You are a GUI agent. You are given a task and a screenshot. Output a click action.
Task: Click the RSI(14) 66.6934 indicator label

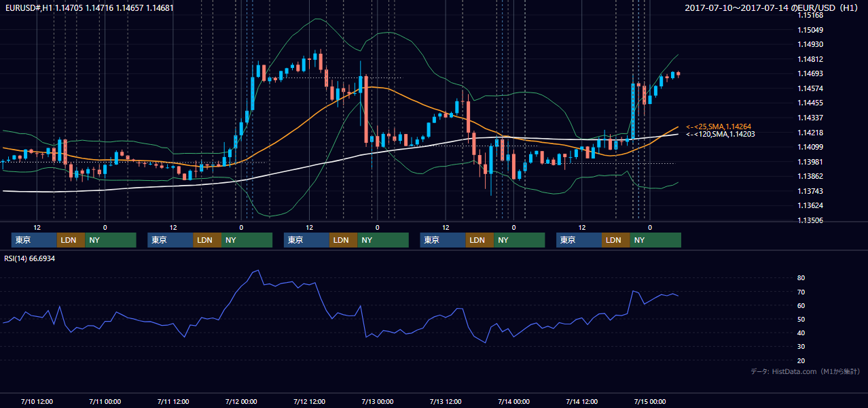tap(29, 258)
